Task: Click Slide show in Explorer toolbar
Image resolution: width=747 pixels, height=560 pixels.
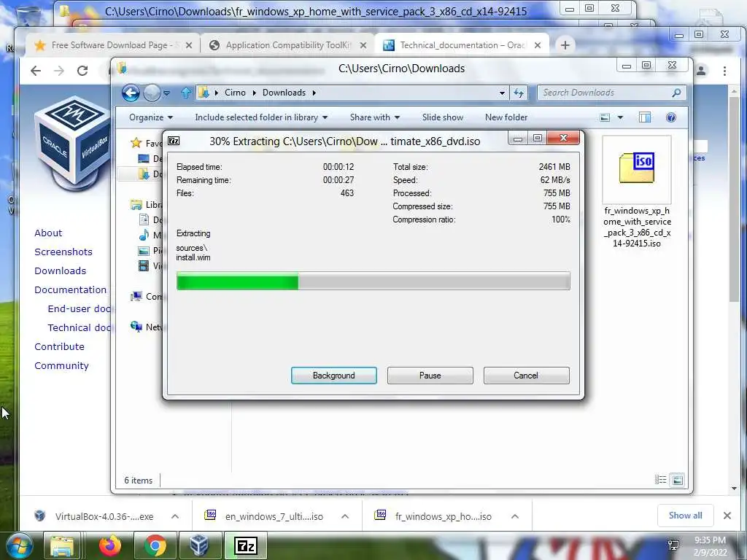Action: (442, 117)
